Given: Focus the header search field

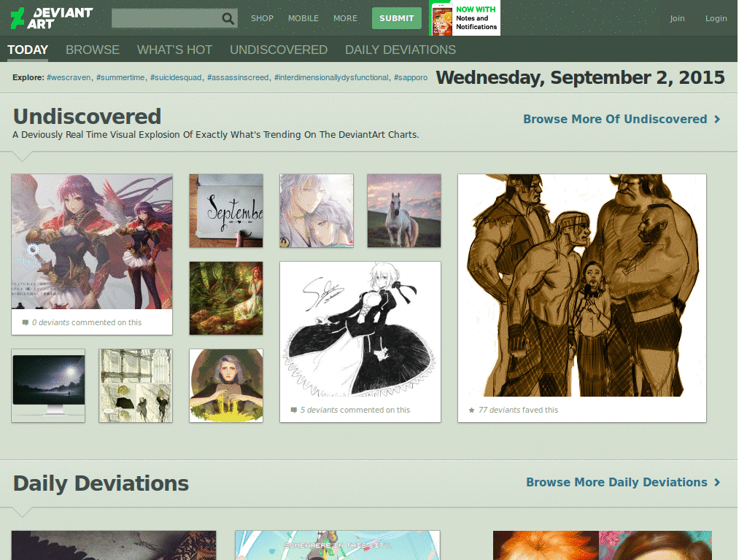Looking at the screenshot, I should coord(174,18).
